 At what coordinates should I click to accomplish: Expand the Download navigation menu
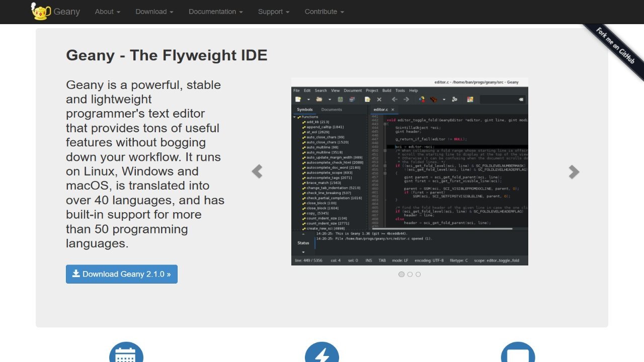pyautogui.click(x=154, y=12)
